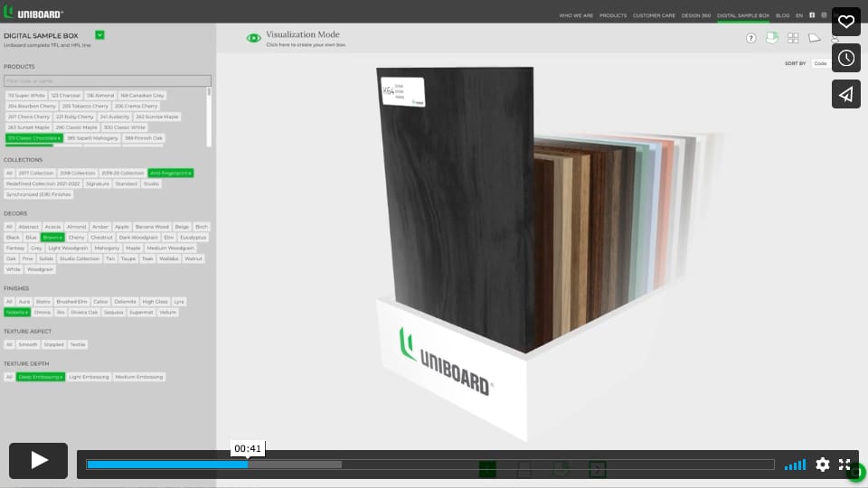Select the High Gloss finish filter
Image resolution: width=868 pixels, height=488 pixels.
point(155,302)
